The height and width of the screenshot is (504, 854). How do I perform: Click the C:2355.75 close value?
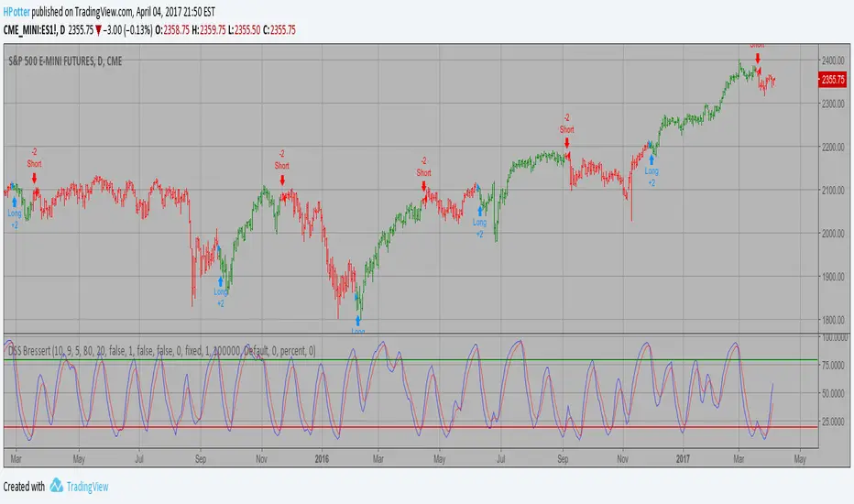click(x=279, y=30)
